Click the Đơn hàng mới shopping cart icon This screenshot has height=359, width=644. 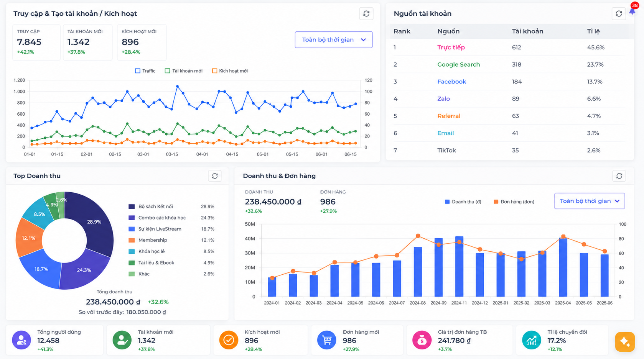point(327,340)
